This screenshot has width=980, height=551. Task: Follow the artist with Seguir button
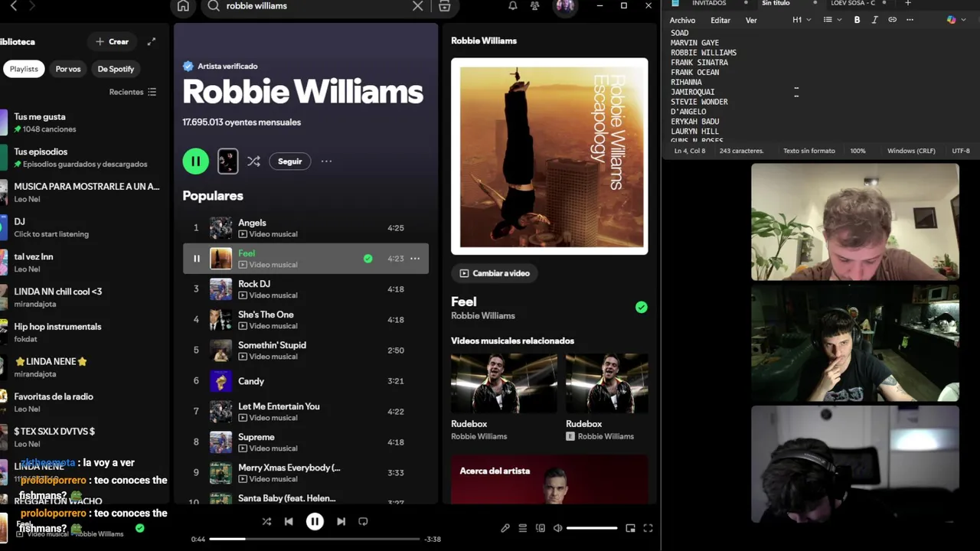pos(289,161)
